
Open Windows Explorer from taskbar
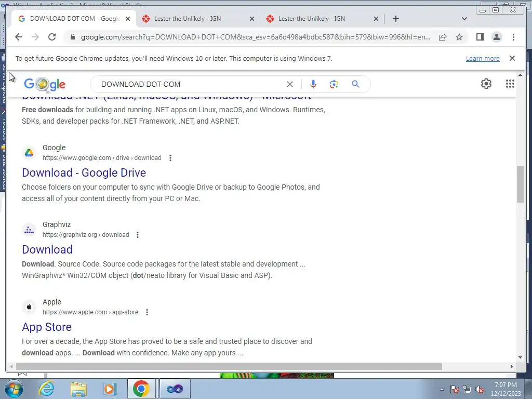pos(78,389)
